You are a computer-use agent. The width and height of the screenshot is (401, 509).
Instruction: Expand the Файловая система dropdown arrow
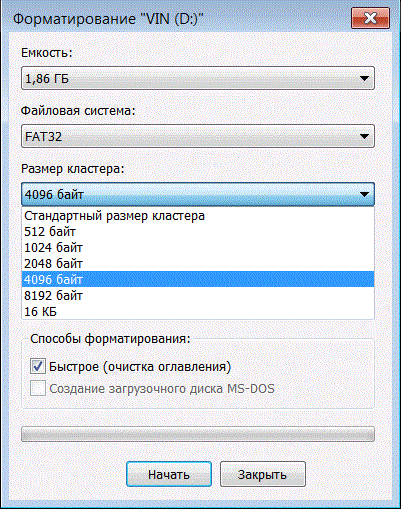coord(364,137)
